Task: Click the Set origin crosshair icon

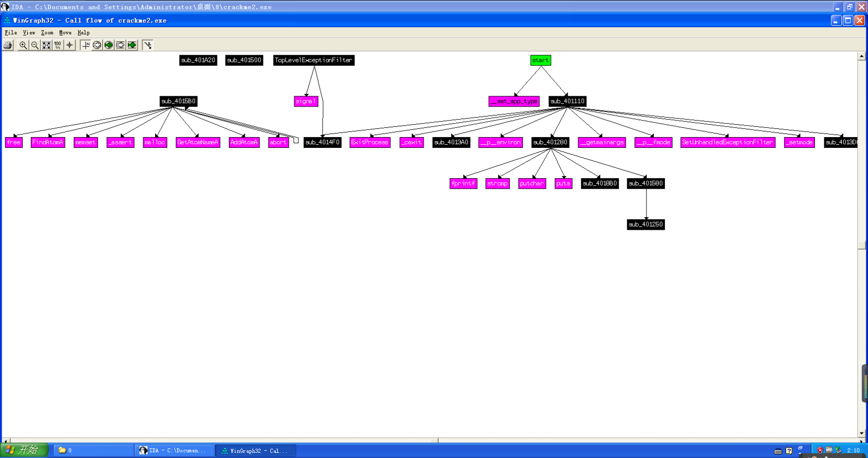Action: (x=70, y=45)
